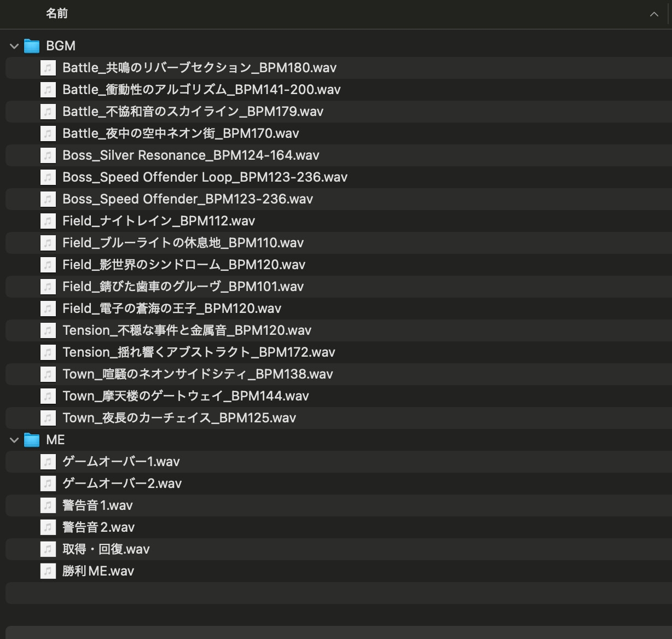Select file 勝利ME.wav
Image resolution: width=672 pixels, height=639 pixels.
(98, 571)
